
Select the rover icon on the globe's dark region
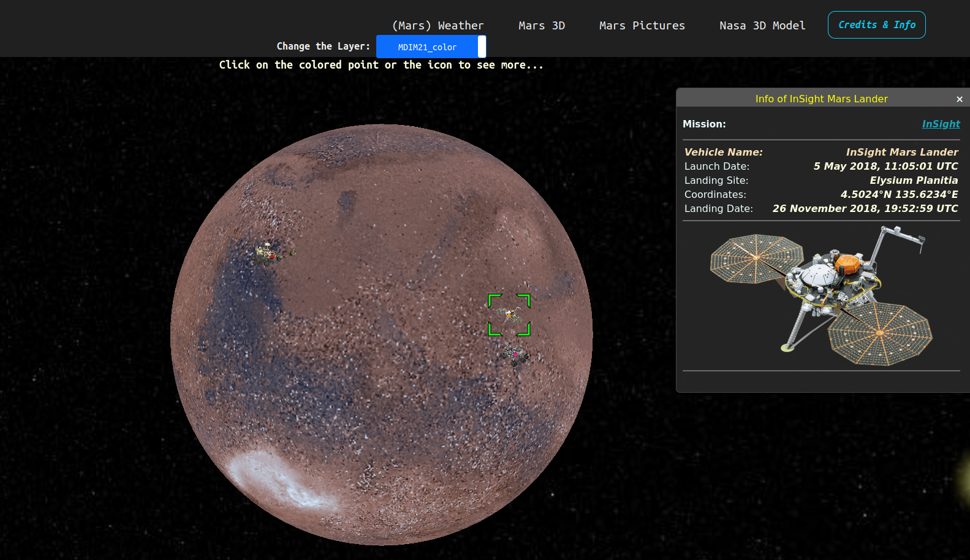[x=273, y=253]
